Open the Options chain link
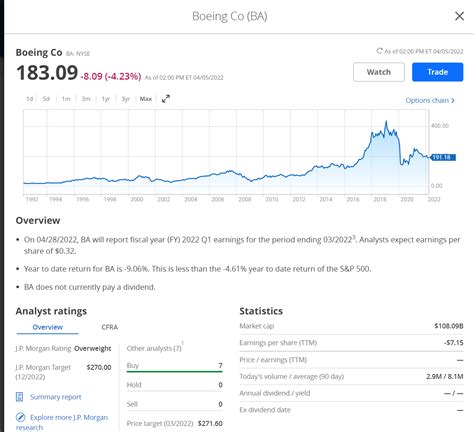 tap(430, 100)
